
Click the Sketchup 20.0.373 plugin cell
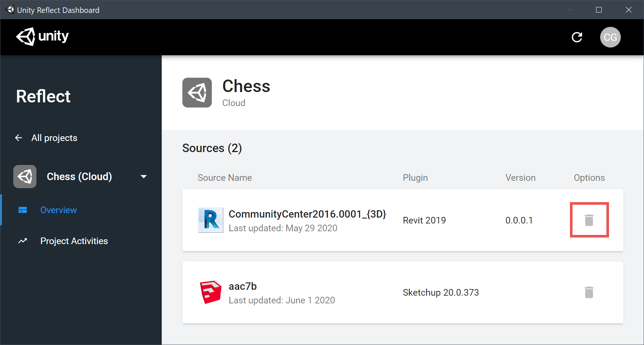(441, 292)
